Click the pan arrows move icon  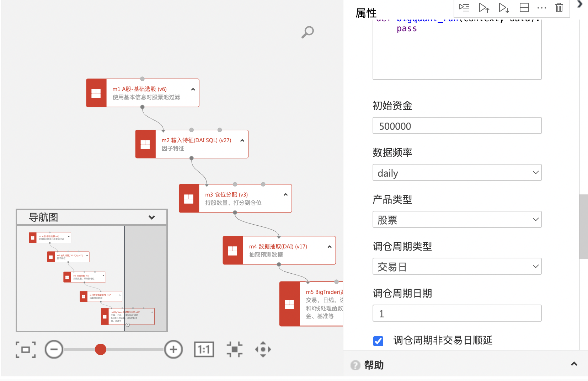coord(263,350)
